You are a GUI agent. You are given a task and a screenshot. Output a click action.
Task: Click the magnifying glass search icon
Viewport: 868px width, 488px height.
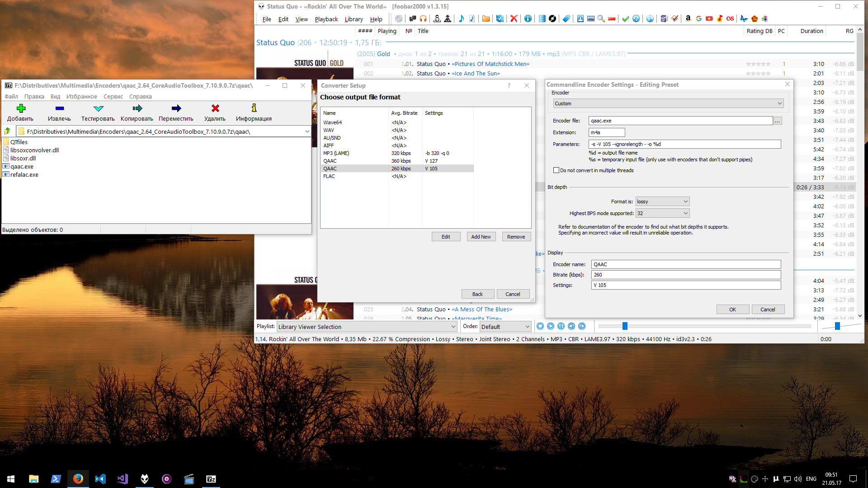pos(601,19)
